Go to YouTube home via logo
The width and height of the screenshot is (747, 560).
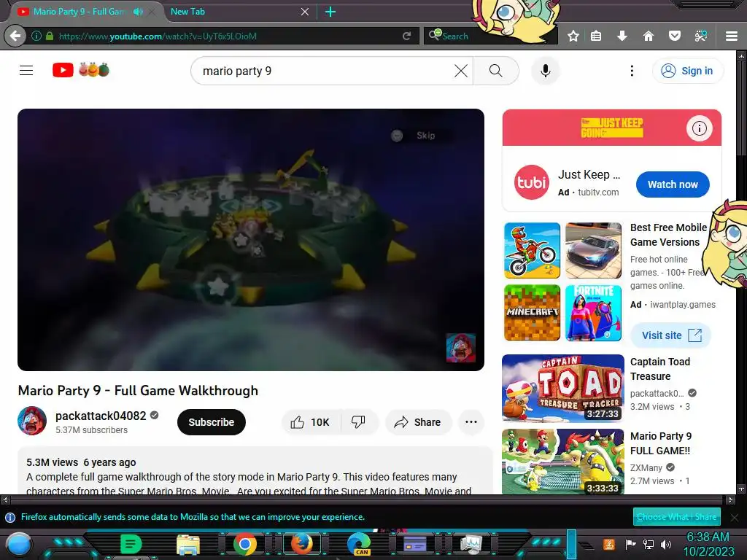pos(81,70)
